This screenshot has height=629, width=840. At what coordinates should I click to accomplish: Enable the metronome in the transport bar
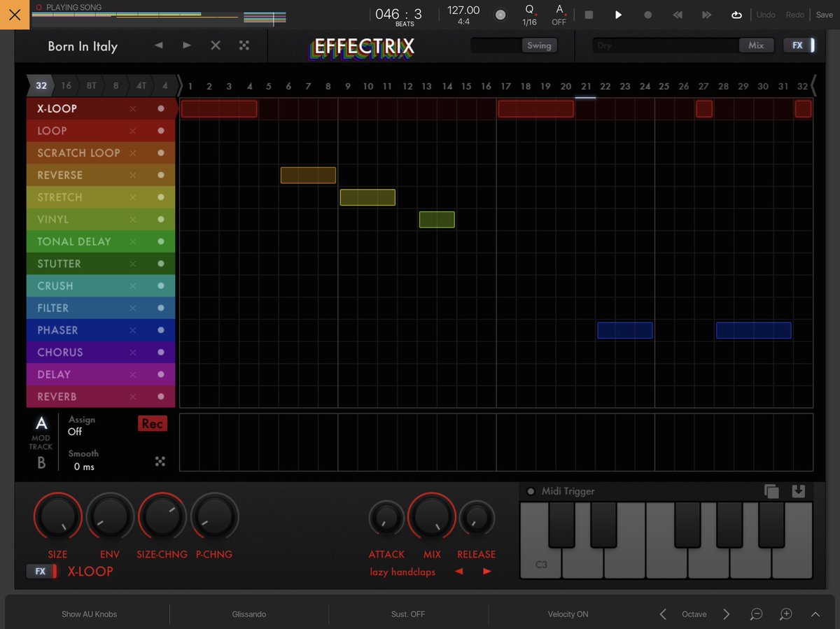[500, 15]
